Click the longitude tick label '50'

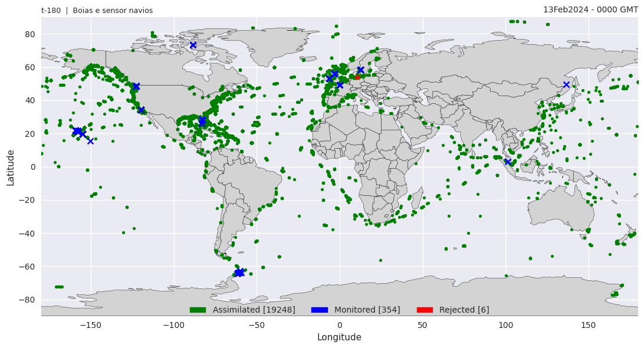pyautogui.click(x=423, y=325)
